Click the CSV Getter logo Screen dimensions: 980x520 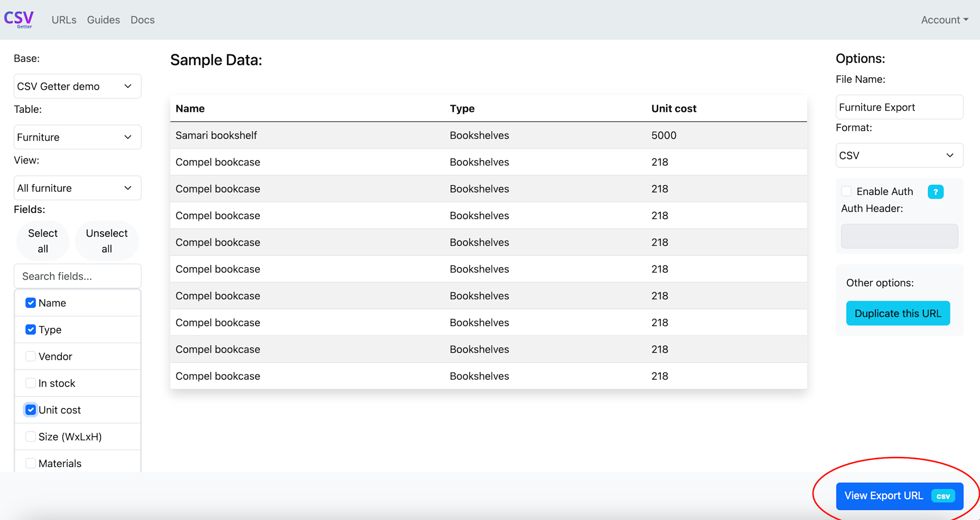(x=18, y=19)
